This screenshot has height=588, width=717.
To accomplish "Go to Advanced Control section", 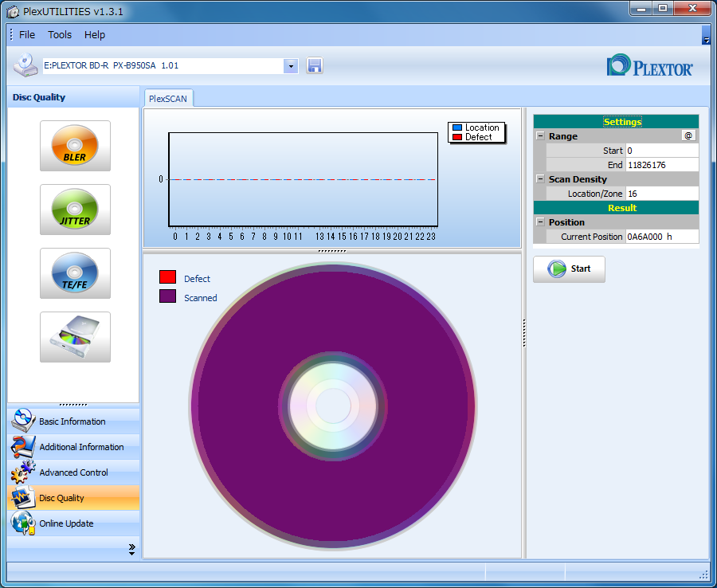I will click(x=73, y=472).
